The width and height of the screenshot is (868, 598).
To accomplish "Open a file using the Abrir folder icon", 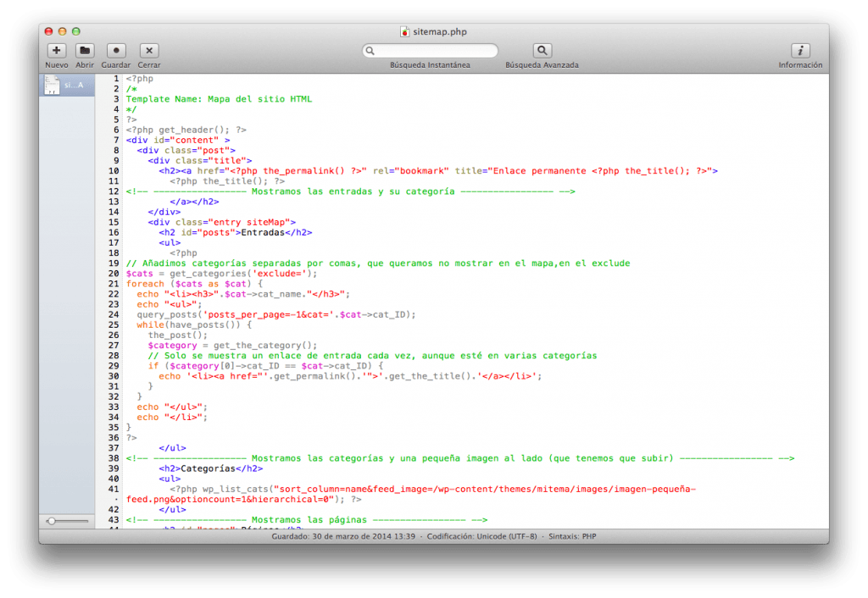I will (85, 50).
